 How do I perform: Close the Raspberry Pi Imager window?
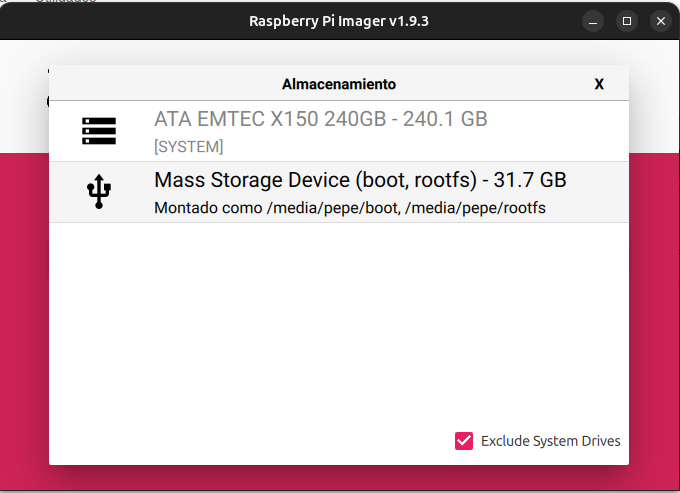660,20
